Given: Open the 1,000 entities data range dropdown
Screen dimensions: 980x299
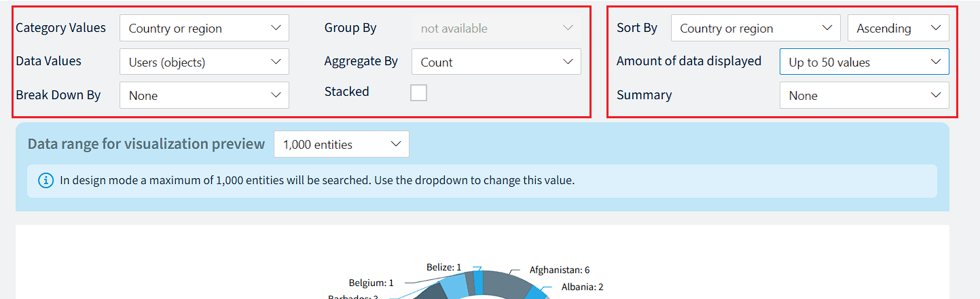Looking at the screenshot, I should [x=342, y=144].
